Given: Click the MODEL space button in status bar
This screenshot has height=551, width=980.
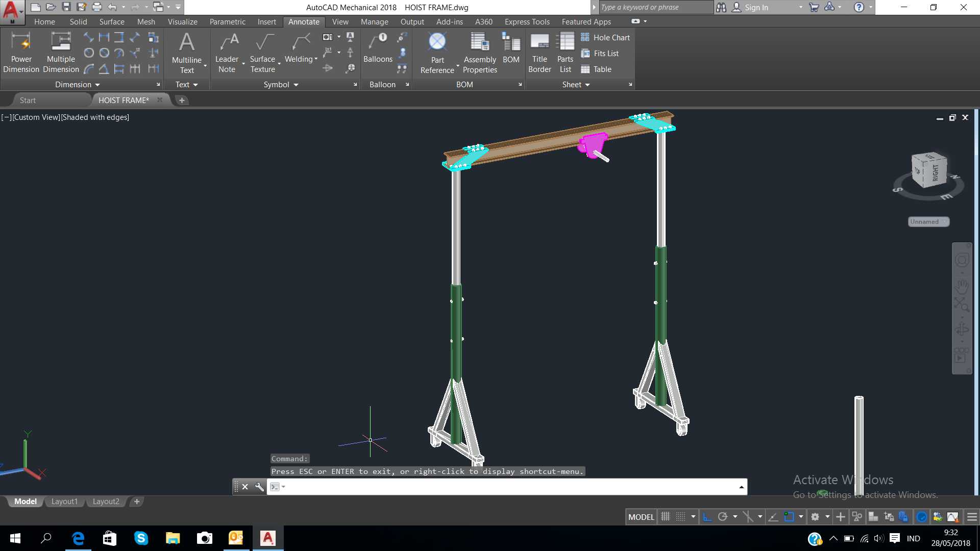Looking at the screenshot, I should point(641,517).
